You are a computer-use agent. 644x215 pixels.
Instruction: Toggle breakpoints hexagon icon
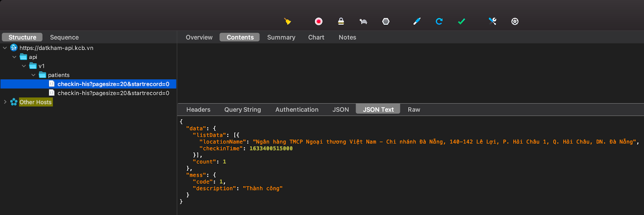(386, 21)
